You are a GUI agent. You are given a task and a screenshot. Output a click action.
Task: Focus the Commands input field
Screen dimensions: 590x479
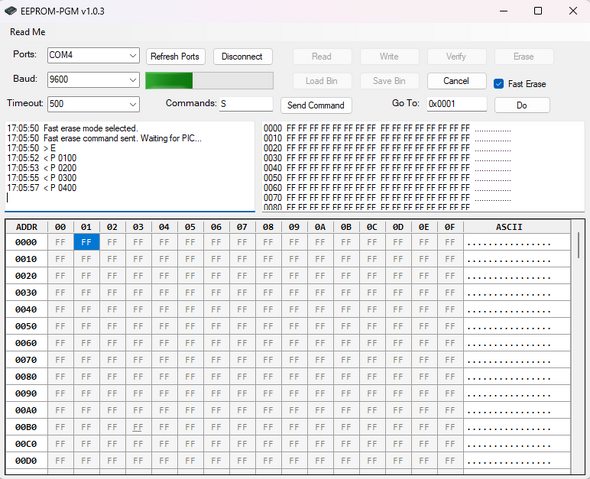(x=246, y=104)
